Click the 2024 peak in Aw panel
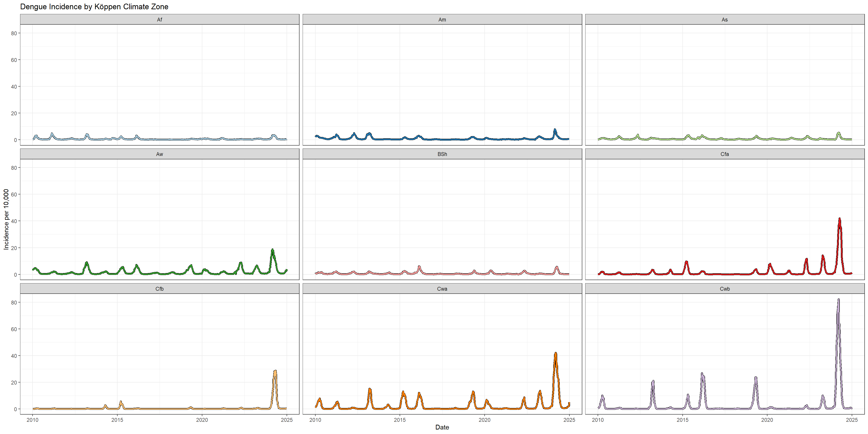Screen dimensions: 868x434 coord(272,250)
